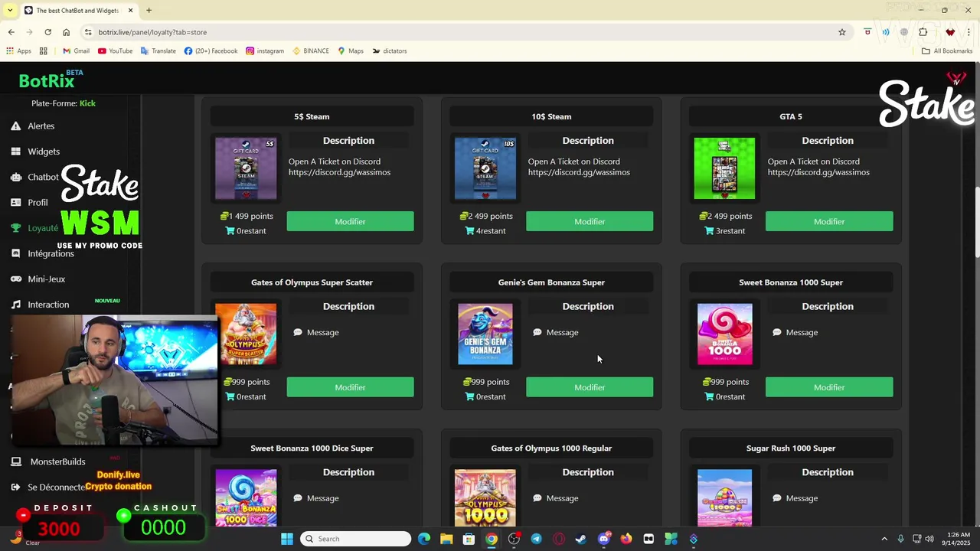Click the Profil sidebar icon
Image resolution: width=980 pixels, height=551 pixels.
click(x=15, y=203)
